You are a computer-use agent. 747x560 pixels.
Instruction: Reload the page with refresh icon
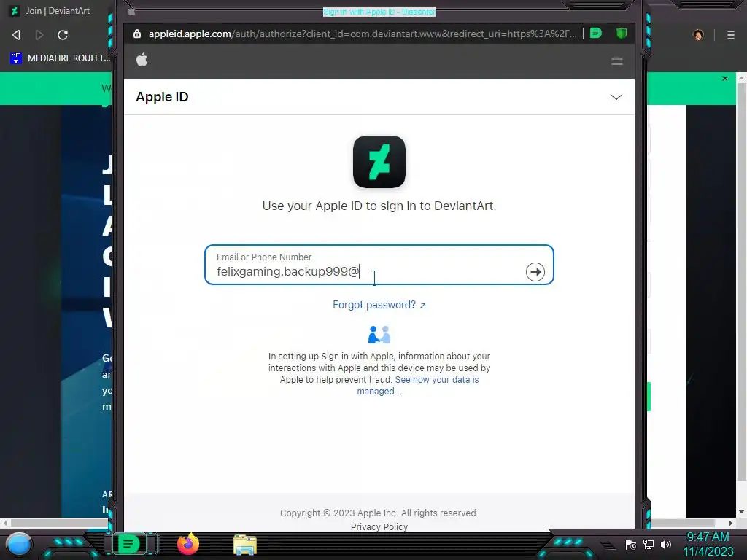click(63, 35)
